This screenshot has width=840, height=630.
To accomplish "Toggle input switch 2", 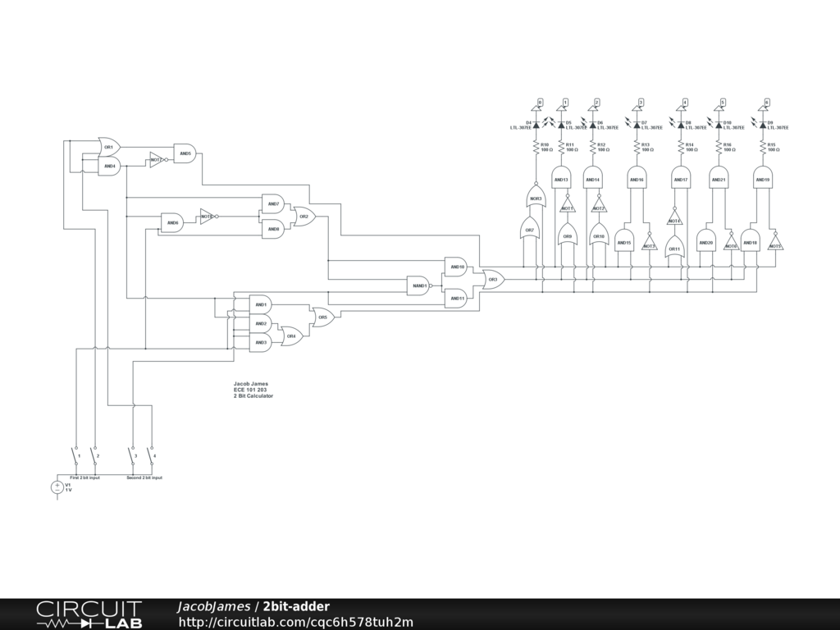I will 94,454.
